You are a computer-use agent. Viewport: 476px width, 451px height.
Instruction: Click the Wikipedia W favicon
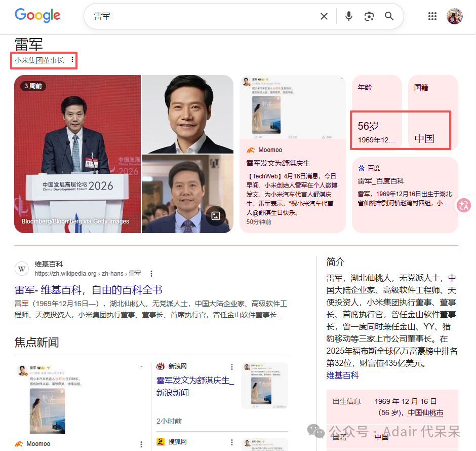tap(22, 269)
